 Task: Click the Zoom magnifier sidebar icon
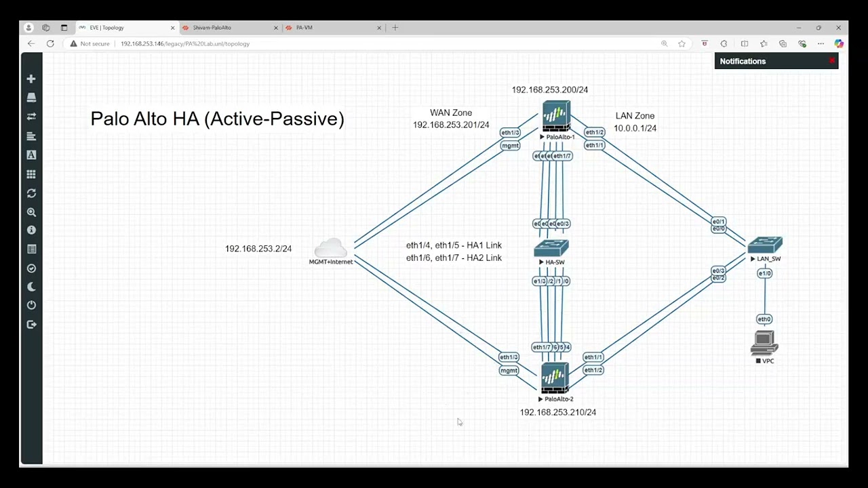coord(31,212)
